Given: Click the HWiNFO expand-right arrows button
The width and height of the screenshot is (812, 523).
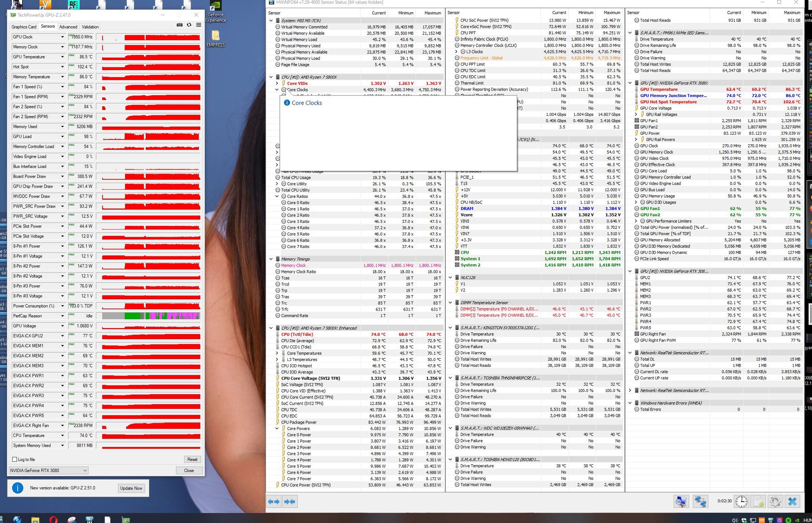Looking at the screenshot, I should [x=290, y=502].
